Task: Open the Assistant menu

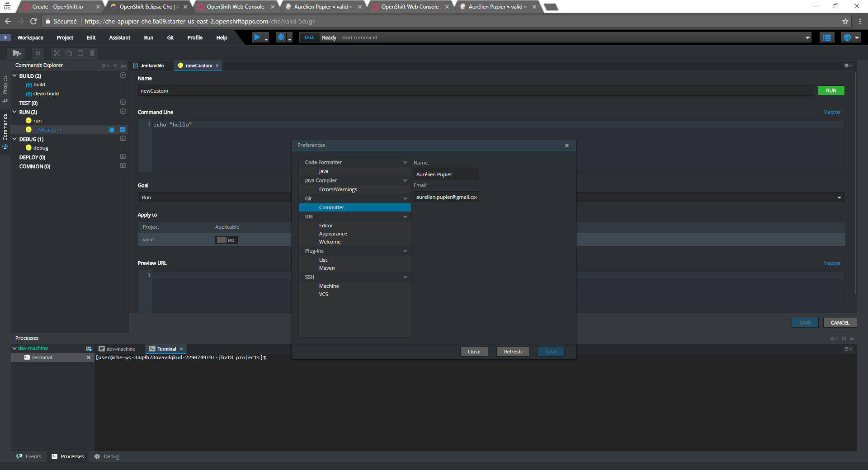Action: 119,38
